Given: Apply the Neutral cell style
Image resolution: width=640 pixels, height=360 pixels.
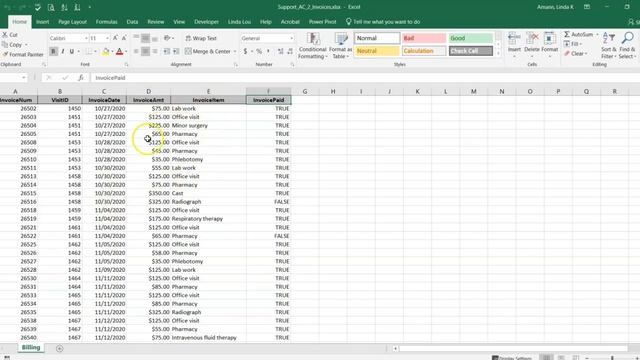Looking at the screenshot, I should point(377,51).
